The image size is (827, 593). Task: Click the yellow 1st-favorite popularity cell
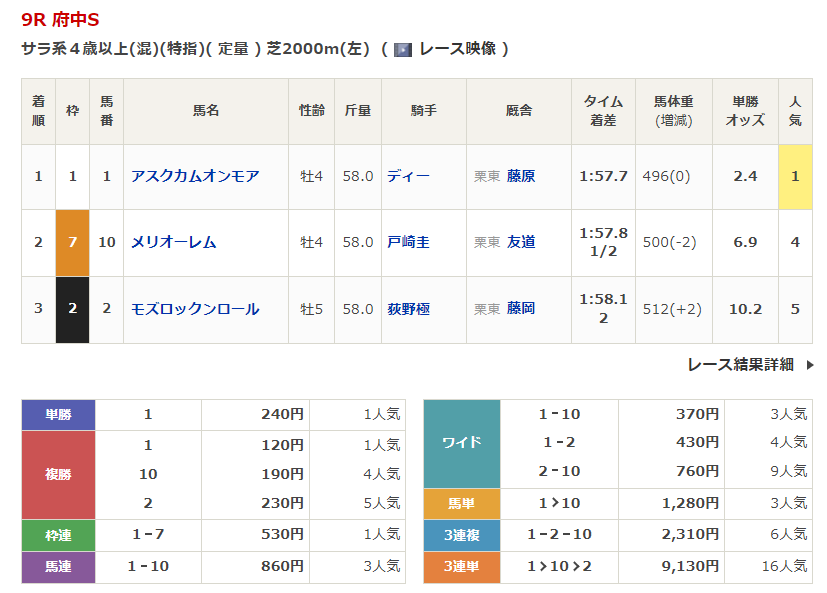pos(795,176)
